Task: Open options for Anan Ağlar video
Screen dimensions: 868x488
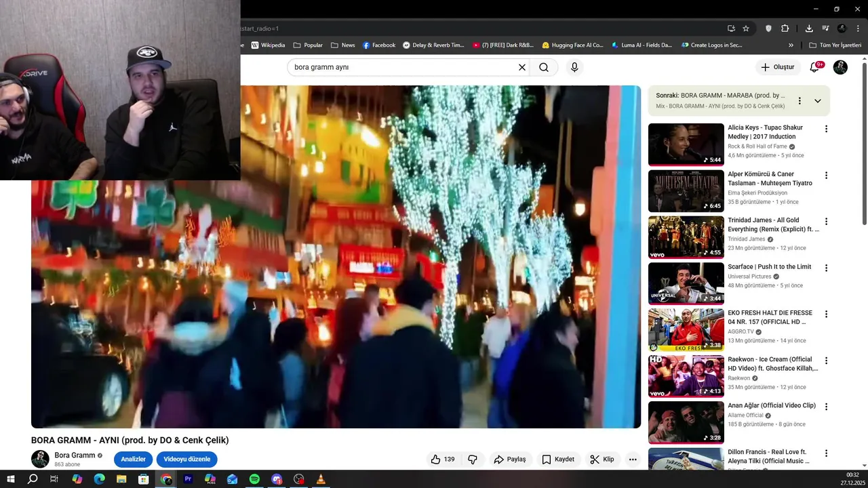Action: [x=826, y=407]
